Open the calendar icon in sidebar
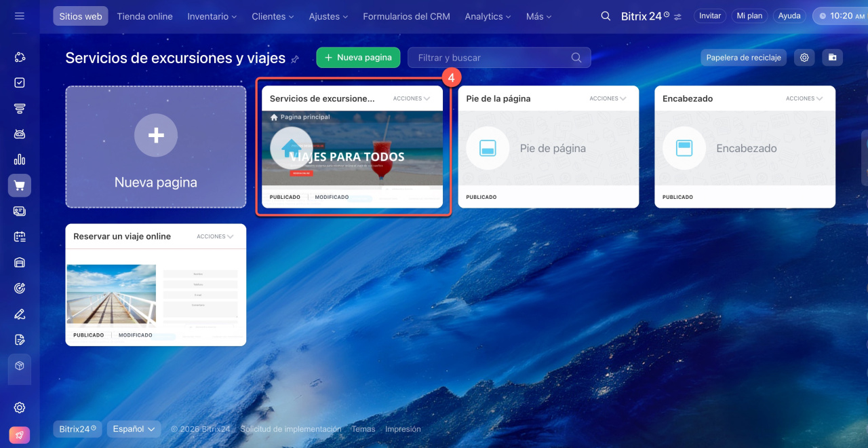This screenshot has width=868, height=448. pos(20,237)
